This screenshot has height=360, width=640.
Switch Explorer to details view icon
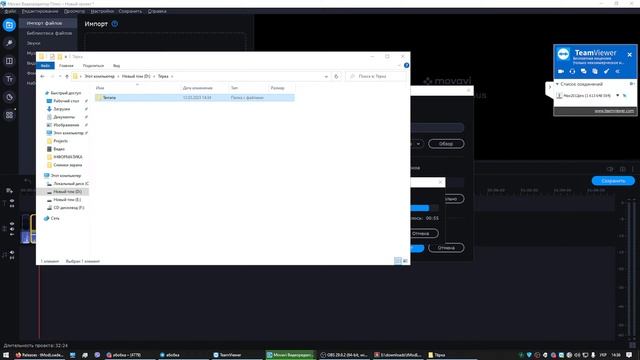(x=398, y=261)
